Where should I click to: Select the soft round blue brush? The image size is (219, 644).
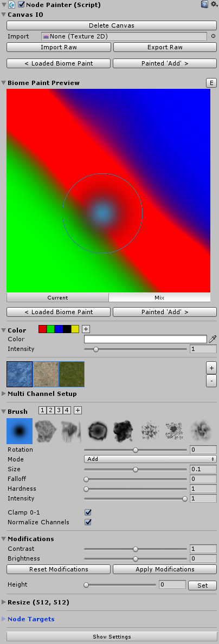(20, 432)
